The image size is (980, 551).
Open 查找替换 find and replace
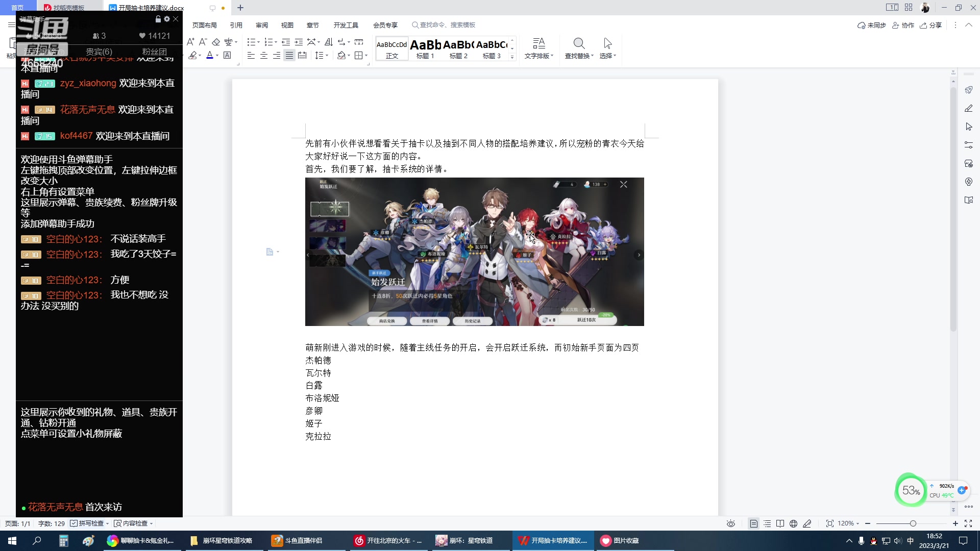point(579,48)
